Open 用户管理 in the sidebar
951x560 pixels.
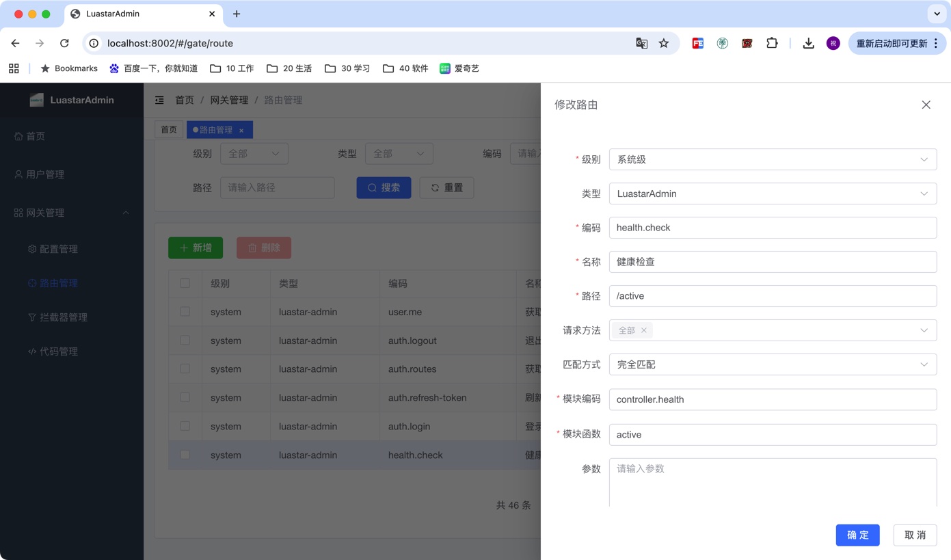(x=72, y=174)
